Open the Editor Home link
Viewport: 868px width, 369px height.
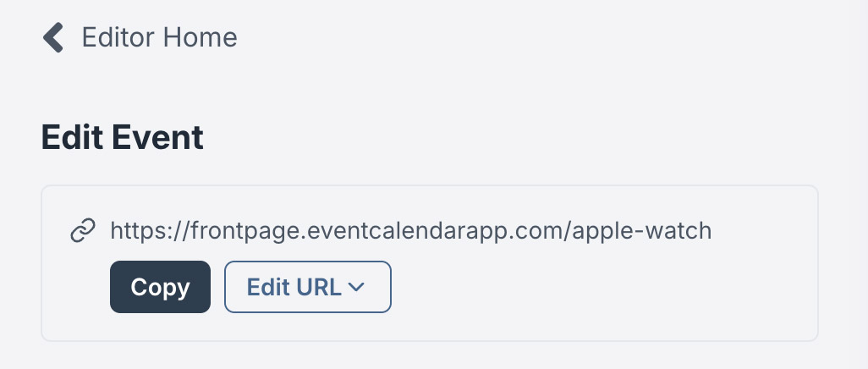pos(159,38)
